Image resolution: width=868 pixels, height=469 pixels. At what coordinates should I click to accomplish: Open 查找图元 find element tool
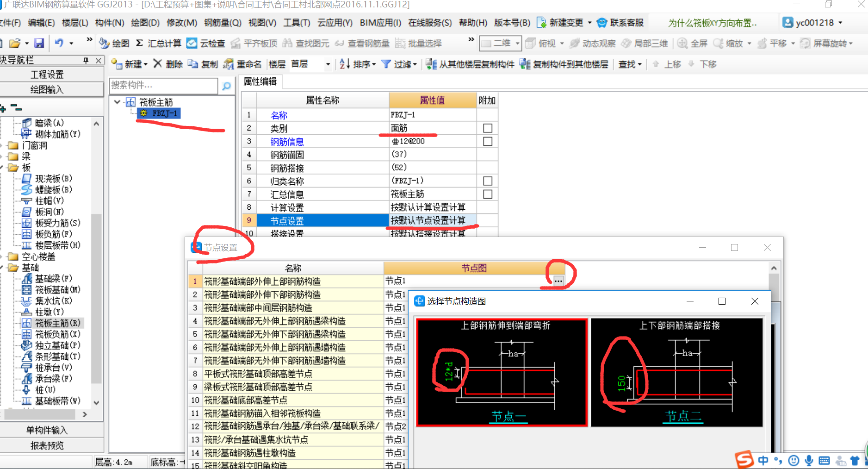306,43
